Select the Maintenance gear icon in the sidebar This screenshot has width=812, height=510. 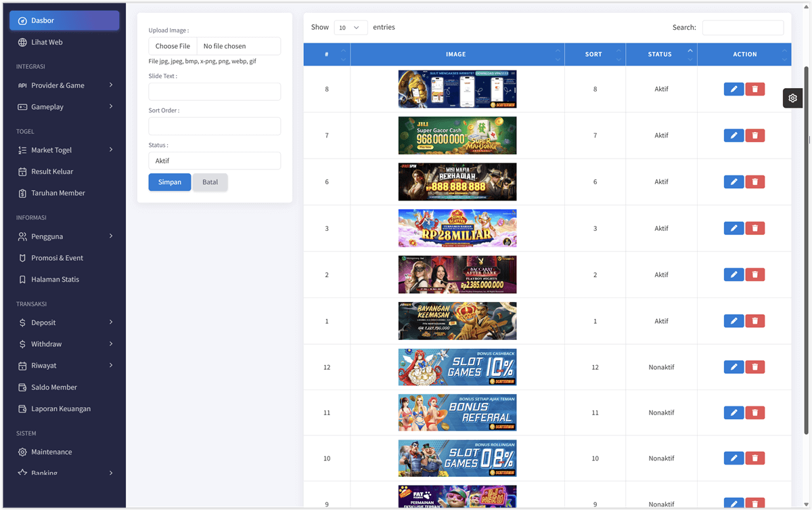click(24, 452)
